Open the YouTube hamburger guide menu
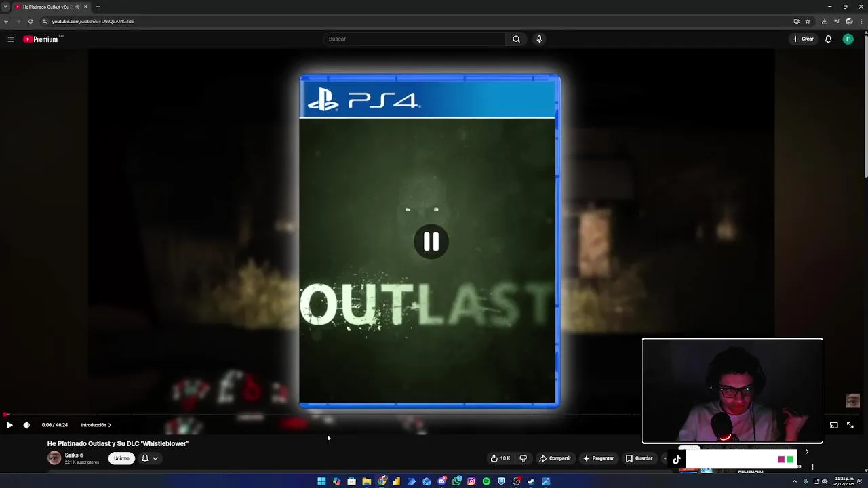The image size is (868, 488). [11, 39]
